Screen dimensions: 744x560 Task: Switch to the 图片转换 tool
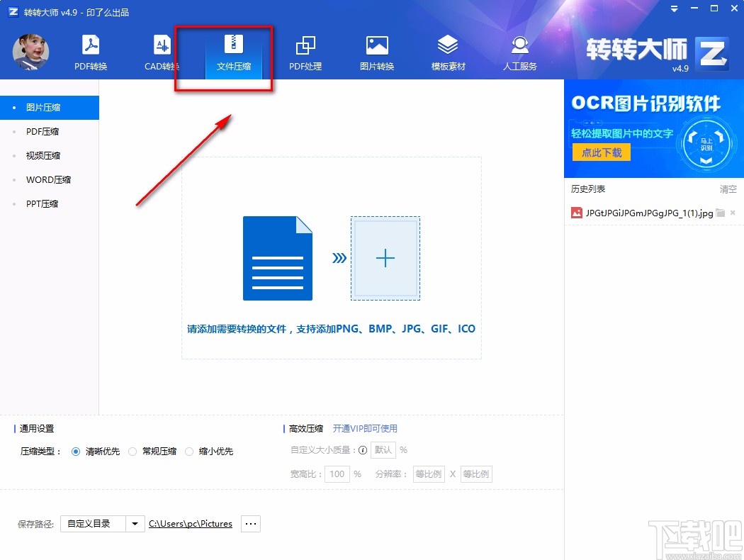376,53
